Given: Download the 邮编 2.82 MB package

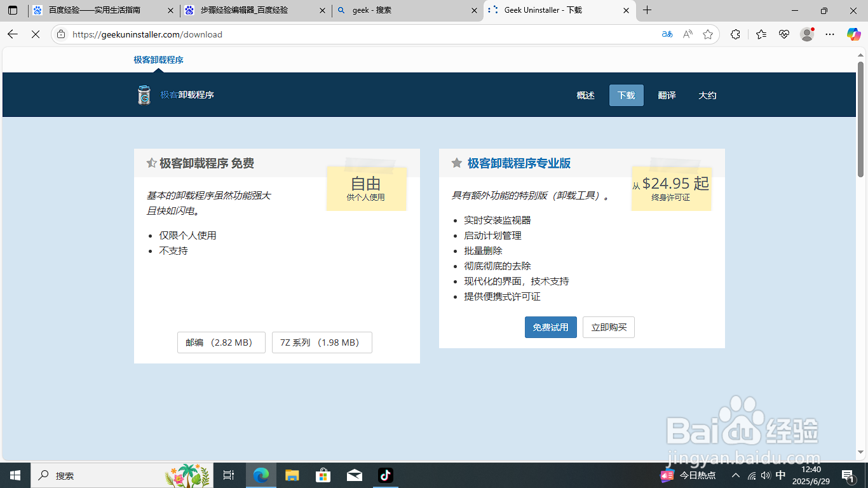Looking at the screenshot, I should (x=221, y=342).
